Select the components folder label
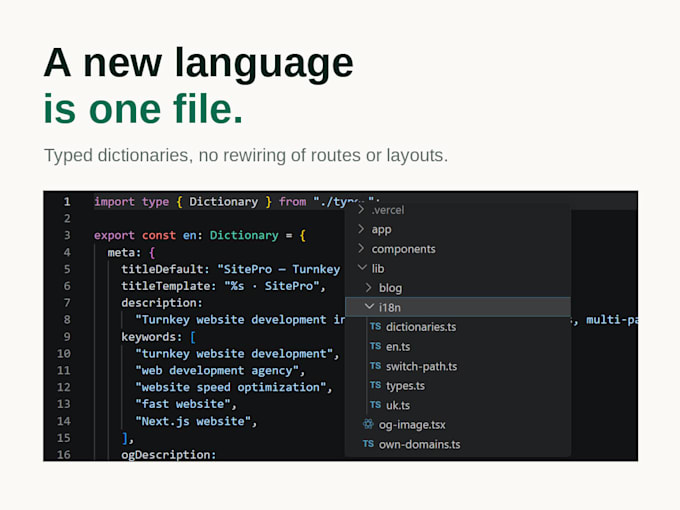The width and height of the screenshot is (680, 510). tap(403, 249)
